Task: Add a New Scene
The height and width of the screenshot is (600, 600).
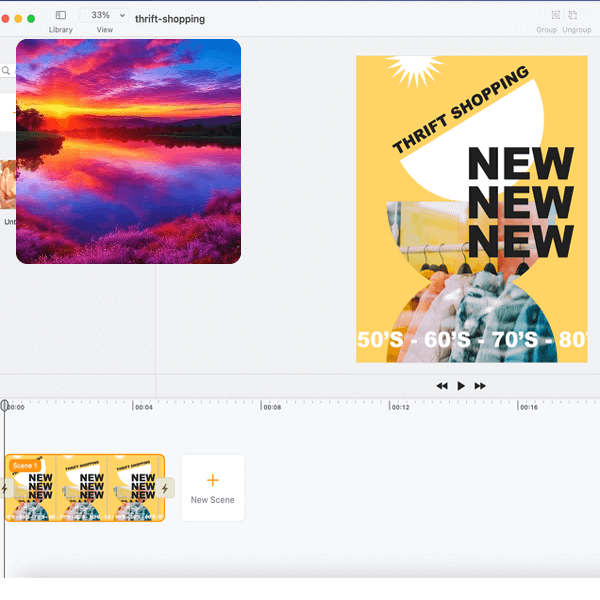Action: 212,487
